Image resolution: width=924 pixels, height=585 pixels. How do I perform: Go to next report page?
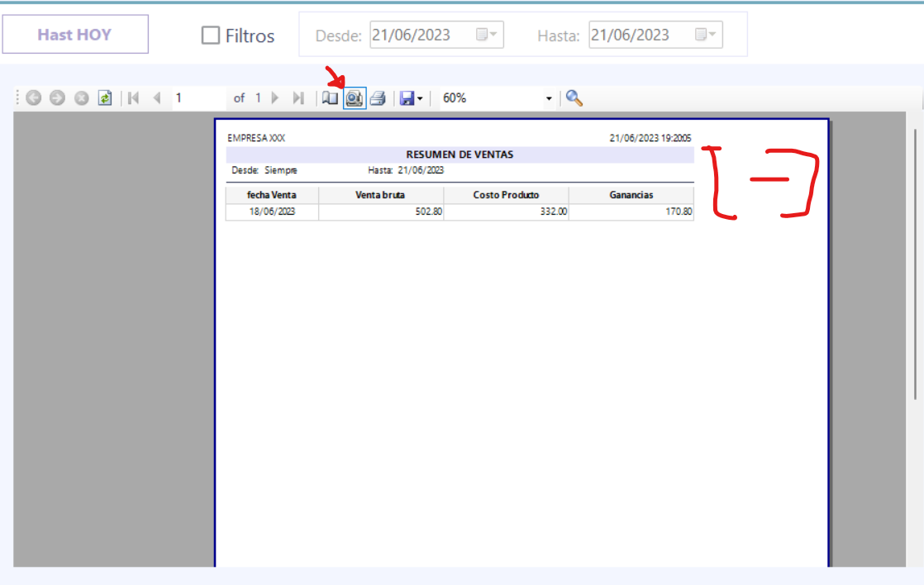276,98
